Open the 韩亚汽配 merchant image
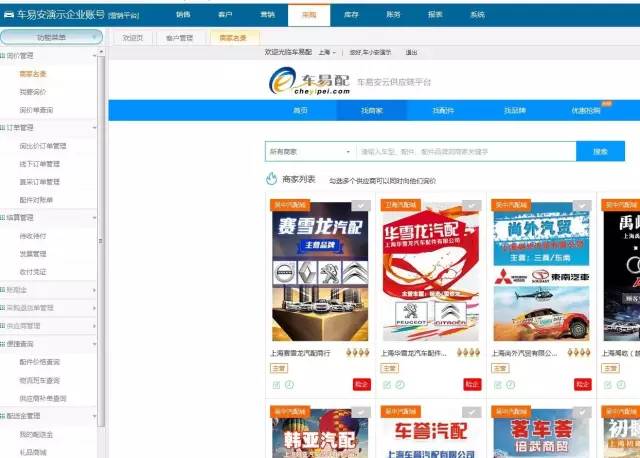This screenshot has width=640, height=458. coord(320,433)
